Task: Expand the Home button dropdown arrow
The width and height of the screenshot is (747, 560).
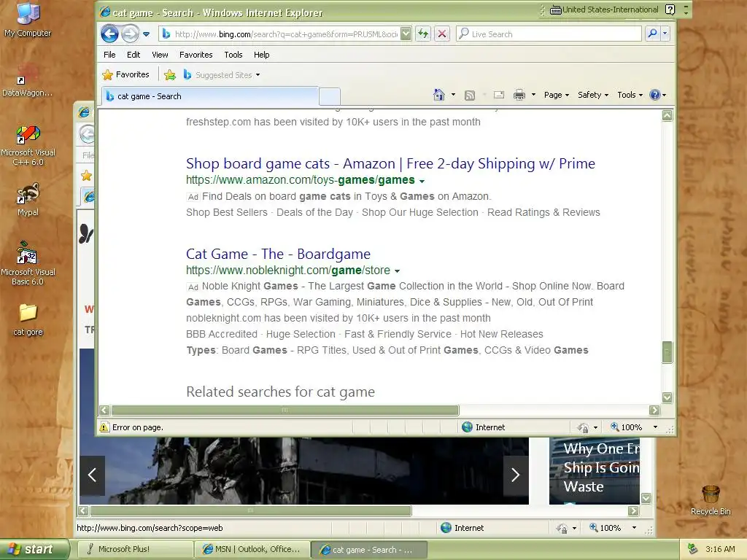Action: [453, 95]
